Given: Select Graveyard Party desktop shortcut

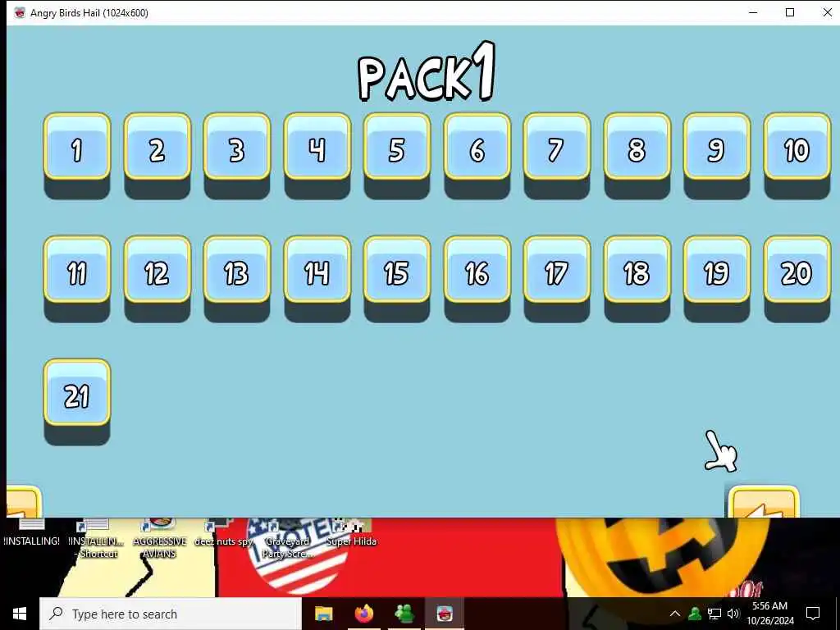Looking at the screenshot, I should point(287,539).
